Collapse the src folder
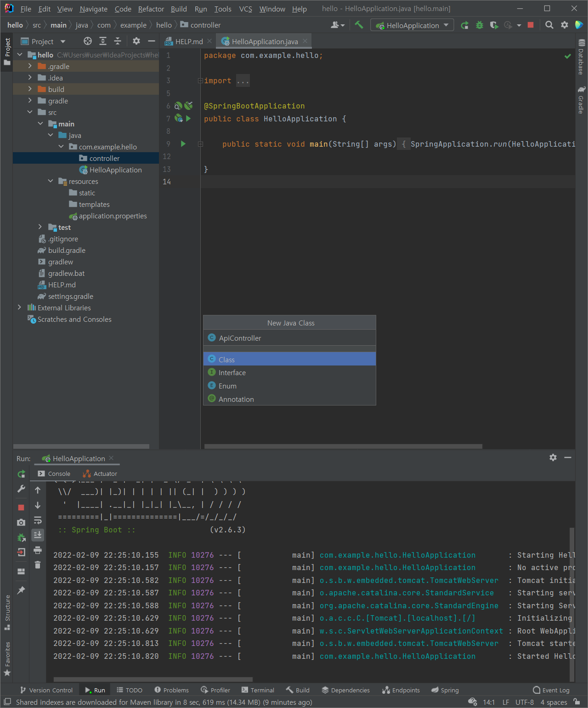Viewport: 588px width, 708px height. [x=30, y=112]
